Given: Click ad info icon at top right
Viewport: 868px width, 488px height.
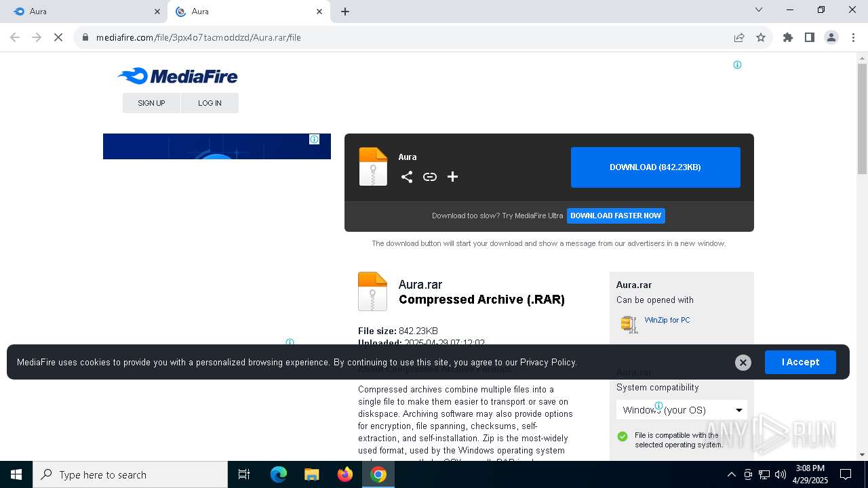Looking at the screenshot, I should [x=737, y=65].
